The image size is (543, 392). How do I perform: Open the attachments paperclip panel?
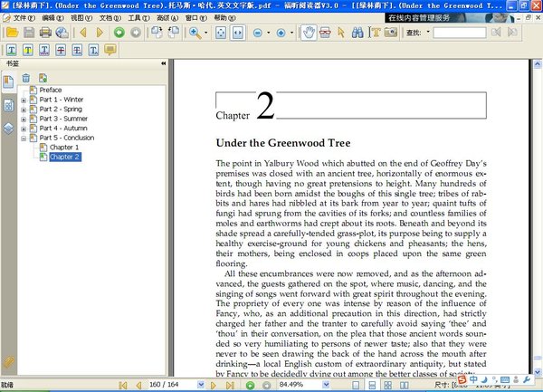coord(9,362)
